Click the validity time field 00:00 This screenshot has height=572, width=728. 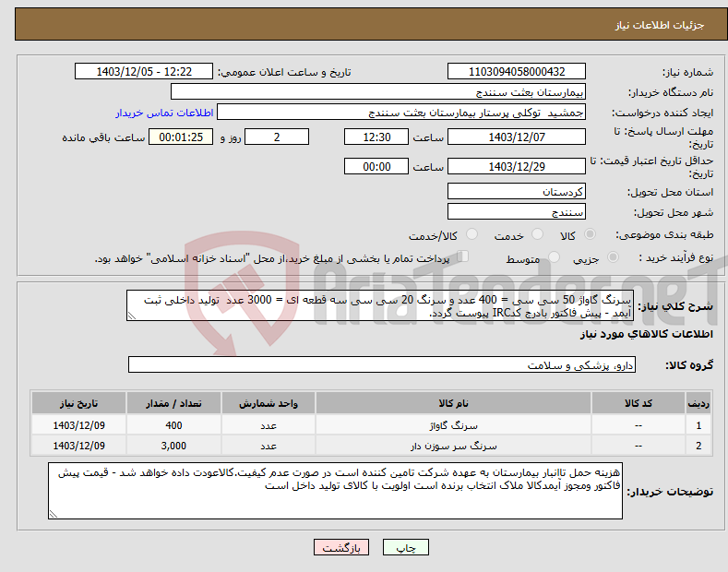[376, 166]
